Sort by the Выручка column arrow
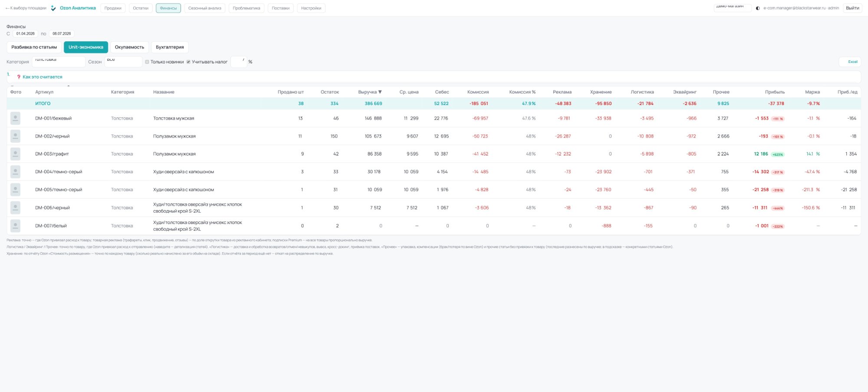The width and height of the screenshot is (868, 392). pyautogui.click(x=380, y=92)
